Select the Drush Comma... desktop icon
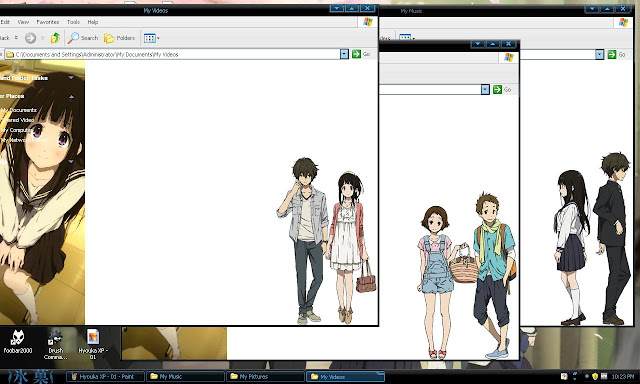Screen dimensions: 640x384 [56, 345]
